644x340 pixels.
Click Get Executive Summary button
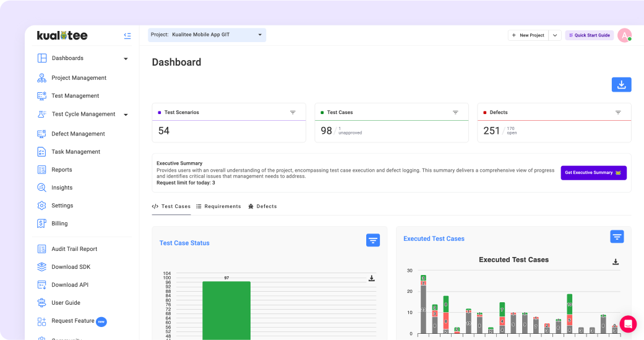tap(593, 173)
